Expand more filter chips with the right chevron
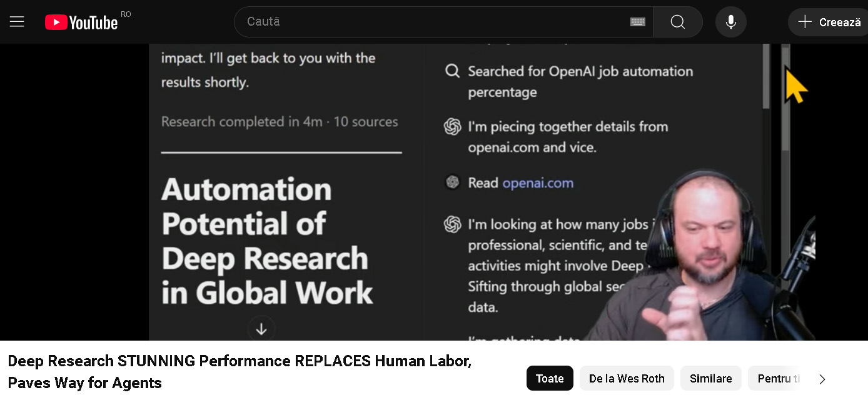 point(822,378)
